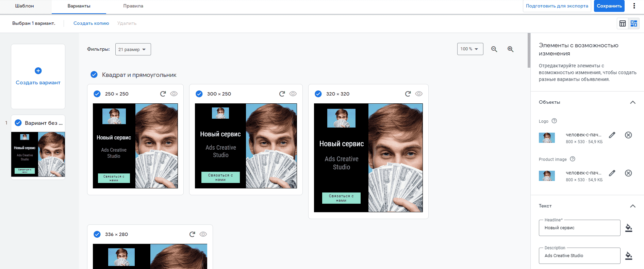Image resolution: width=644 pixels, height=269 pixels.
Task: Click the 336 × 280 ad preview image
Action: click(x=150, y=256)
